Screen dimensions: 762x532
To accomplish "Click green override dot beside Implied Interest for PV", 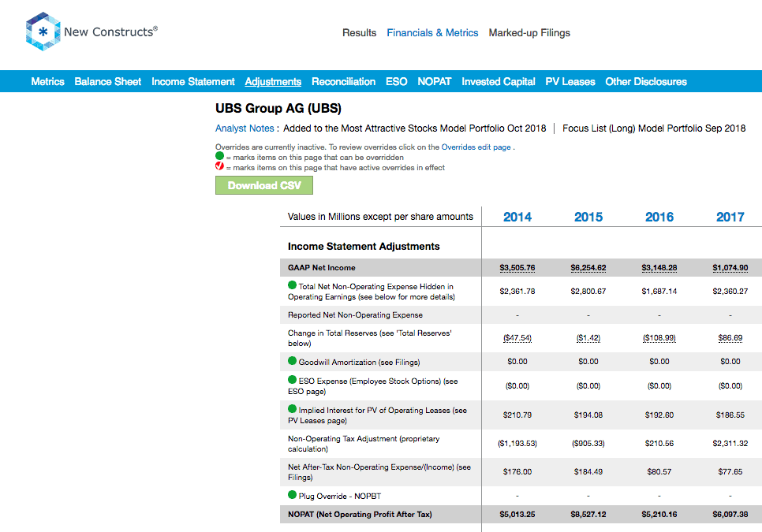I will 292,409.
